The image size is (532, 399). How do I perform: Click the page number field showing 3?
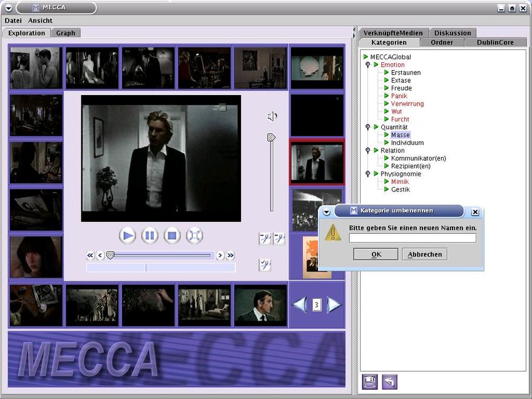[317, 305]
